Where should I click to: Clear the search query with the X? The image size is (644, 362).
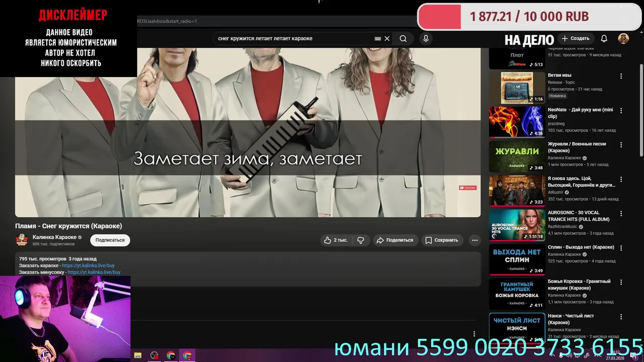coord(387,39)
